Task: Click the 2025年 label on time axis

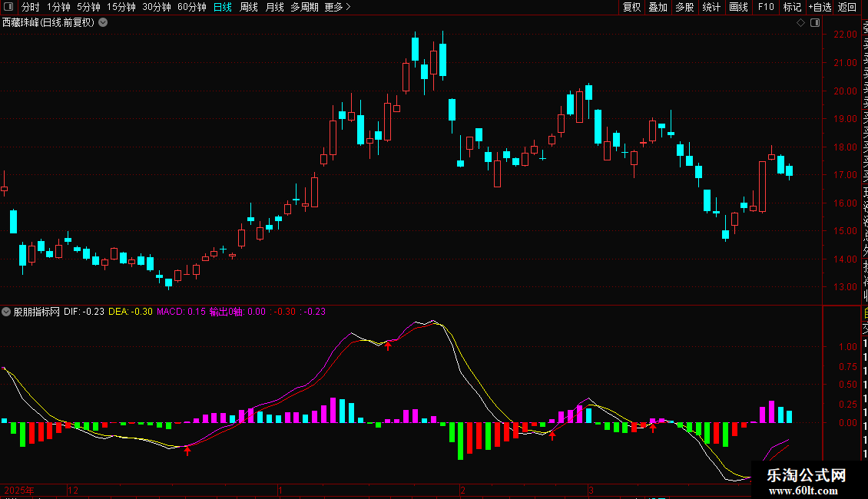Action: click(19, 491)
